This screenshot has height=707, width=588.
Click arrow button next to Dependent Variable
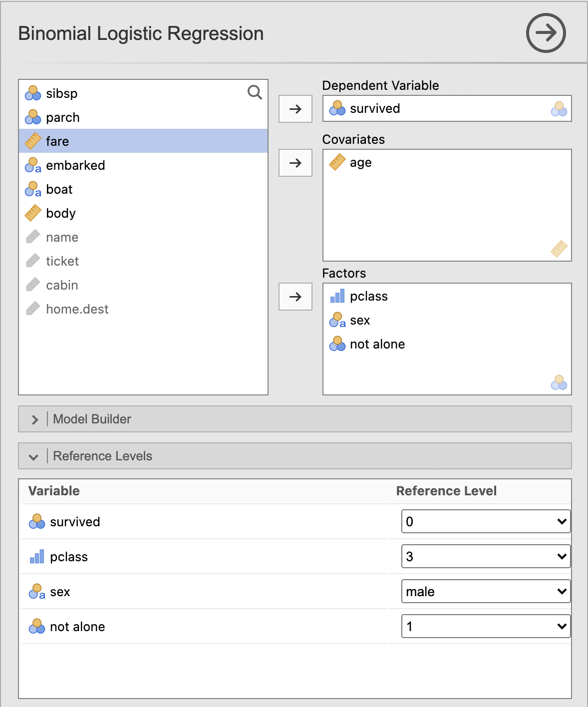[x=295, y=109]
